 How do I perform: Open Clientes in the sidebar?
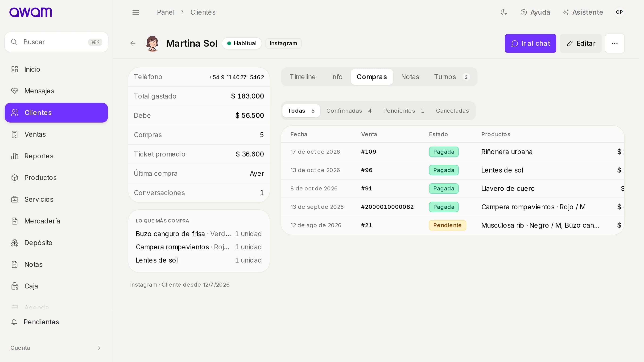pos(56,113)
